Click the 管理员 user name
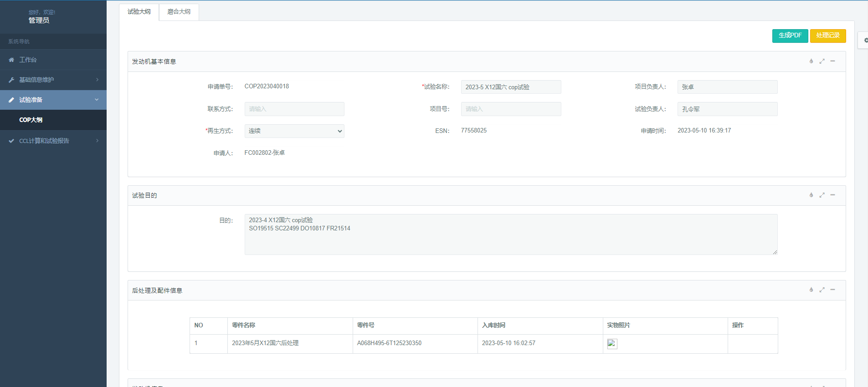Image resolution: width=868 pixels, height=387 pixels. pos(39,20)
